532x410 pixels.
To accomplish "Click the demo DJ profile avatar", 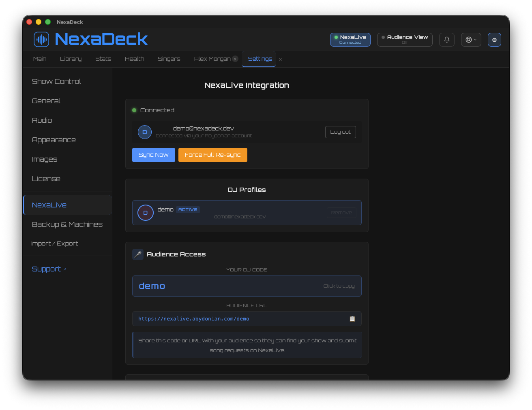I will tap(145, 213).
